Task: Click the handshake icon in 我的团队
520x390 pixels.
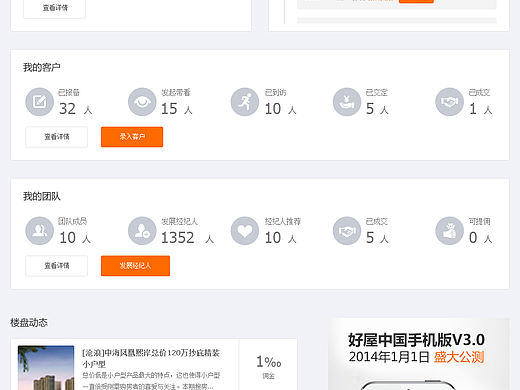Action: pos(347,231)
